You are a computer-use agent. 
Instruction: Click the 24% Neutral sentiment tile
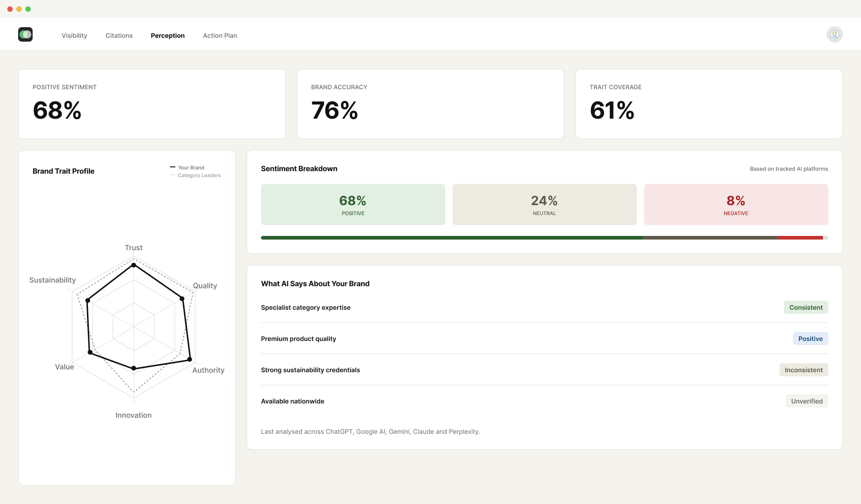544,204
